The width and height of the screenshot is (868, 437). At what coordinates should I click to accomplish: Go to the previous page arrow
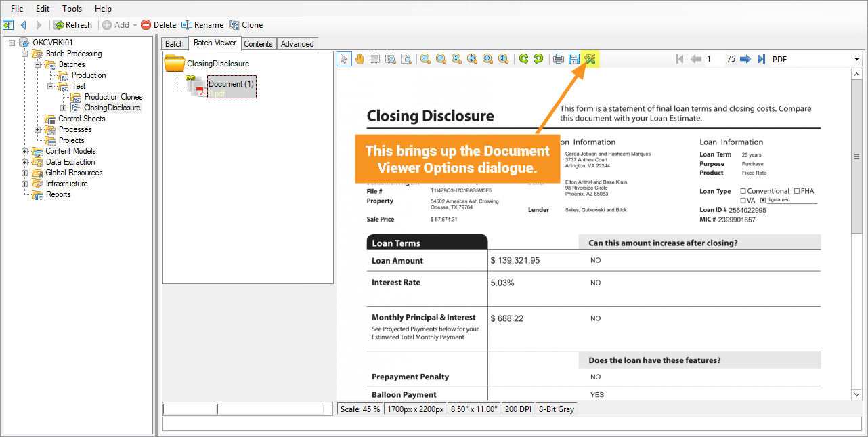[x=695, y=59]
